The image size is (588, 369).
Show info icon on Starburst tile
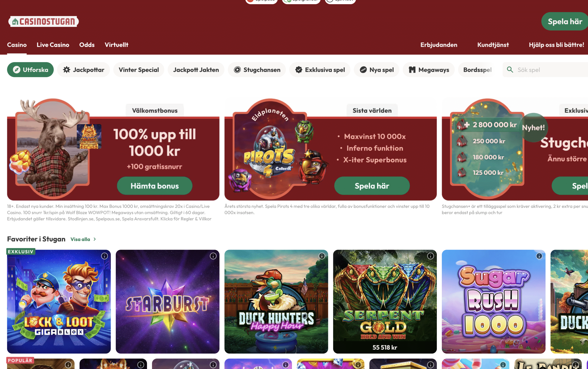[x=213, y=256]
